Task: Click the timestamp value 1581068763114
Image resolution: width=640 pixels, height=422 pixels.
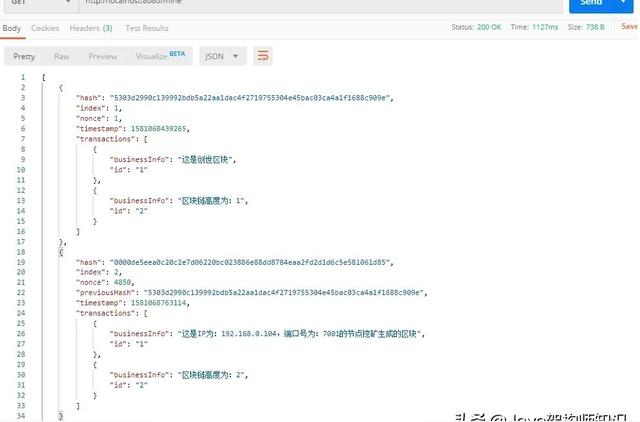Action: pyautogui.click(x=158, y=303)
